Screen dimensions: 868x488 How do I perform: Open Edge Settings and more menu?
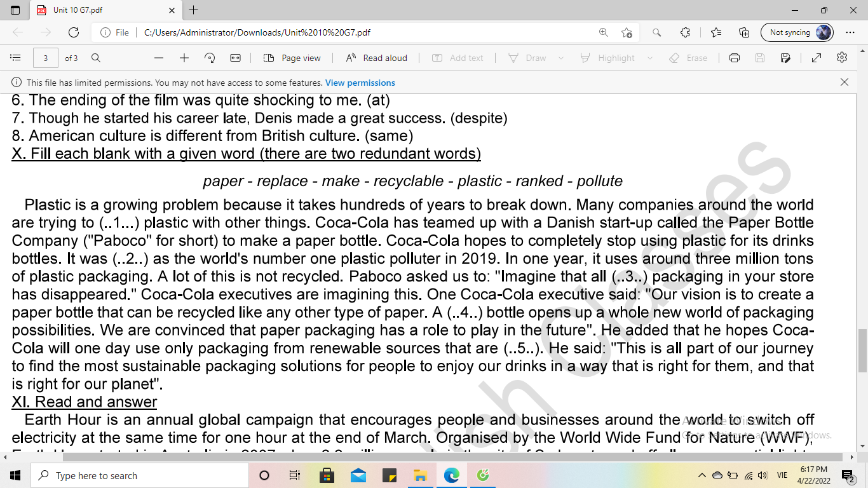point(850,32)
